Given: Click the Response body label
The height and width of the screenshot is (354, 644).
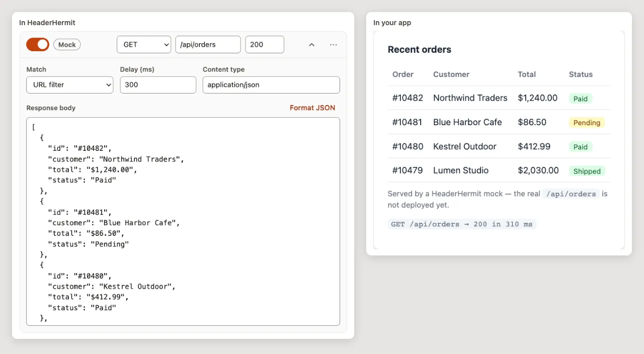Looking at the screenshot, I should pos(51,108).
